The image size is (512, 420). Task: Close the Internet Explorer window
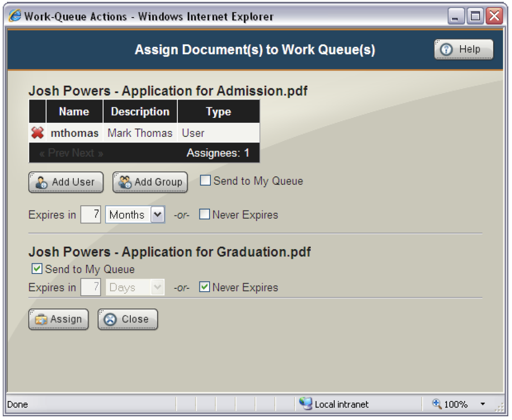click(x=495, y=16)
